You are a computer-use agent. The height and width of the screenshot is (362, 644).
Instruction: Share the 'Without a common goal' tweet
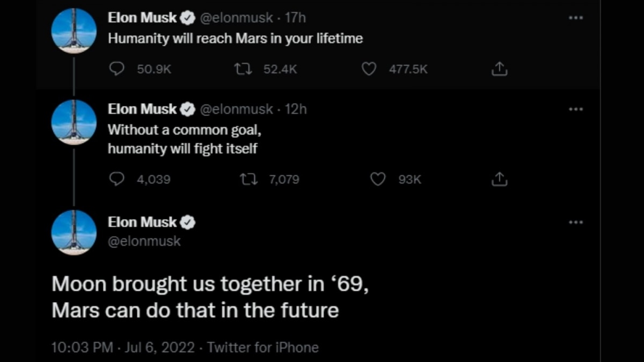tap(499, 179)
